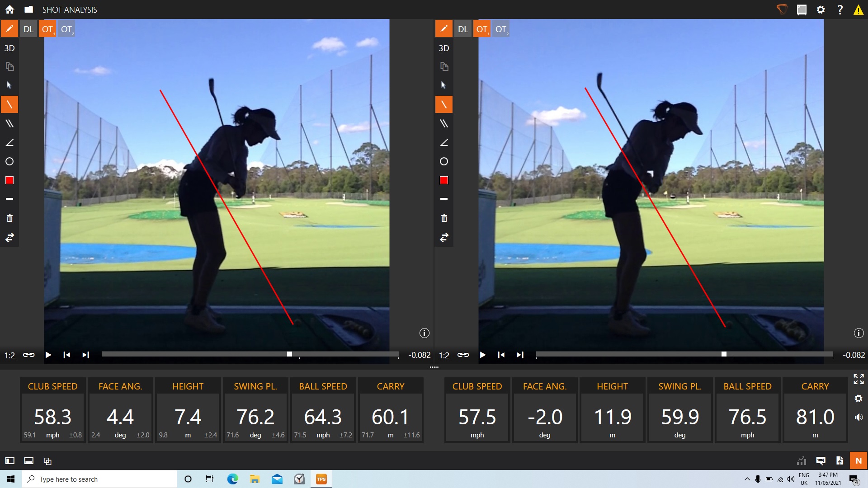This screenshot has width=868, height=488.
Task: Select the circle draw tool in left panel
Action: [x=9, y=162]
